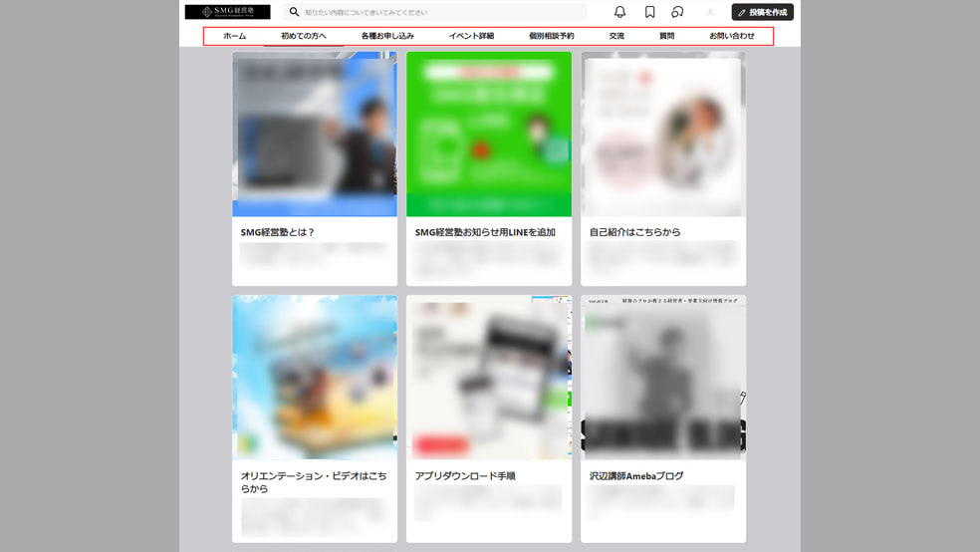Image resolution: width=980 pixels, height=552 pixels.
Task: Click the SMG経営塾 logo
Action: (227, 12)
